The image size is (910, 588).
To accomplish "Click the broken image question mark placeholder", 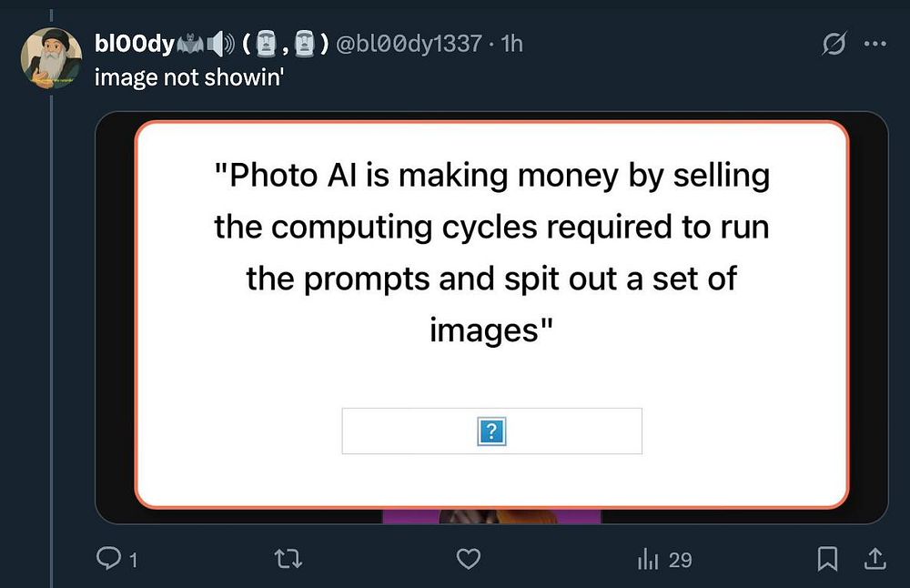I will coord(491,431).
